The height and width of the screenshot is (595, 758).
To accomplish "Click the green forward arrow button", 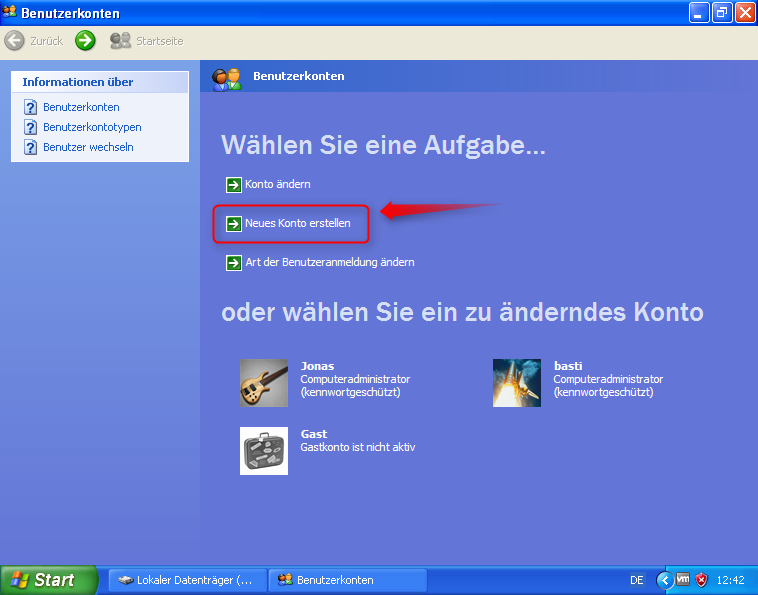I will point(85,41).
